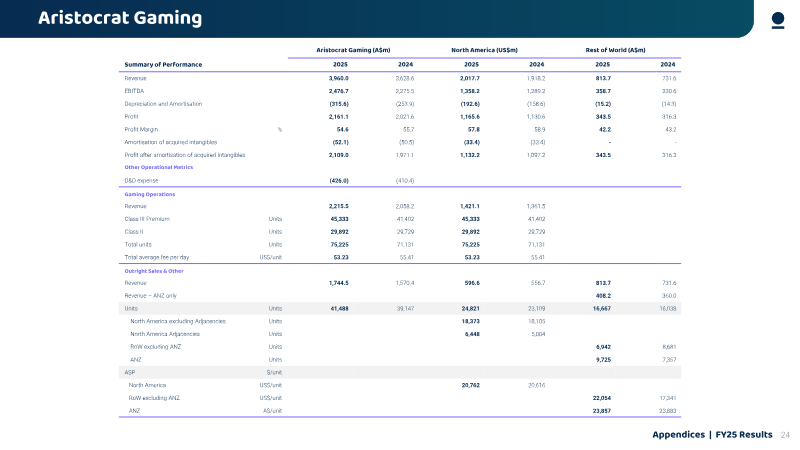Select the EBITDA value 2,476.7
The width and height of the screenshot is (800, 450).
(339, 91)
